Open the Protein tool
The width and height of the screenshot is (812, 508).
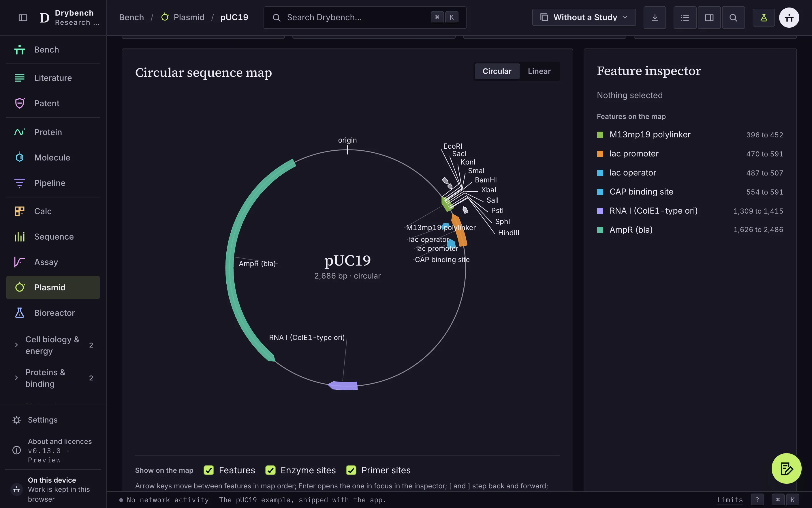53,132
